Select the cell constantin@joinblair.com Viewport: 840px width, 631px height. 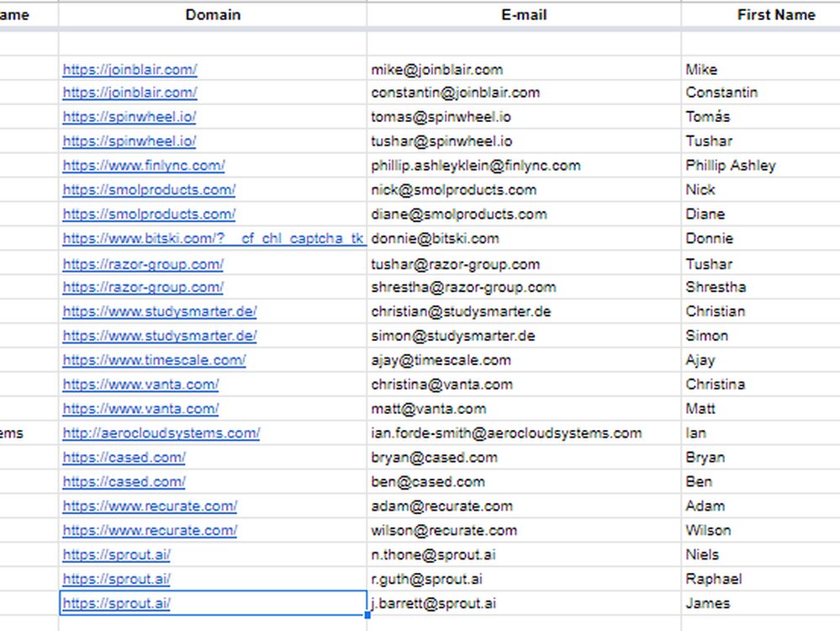524,93
